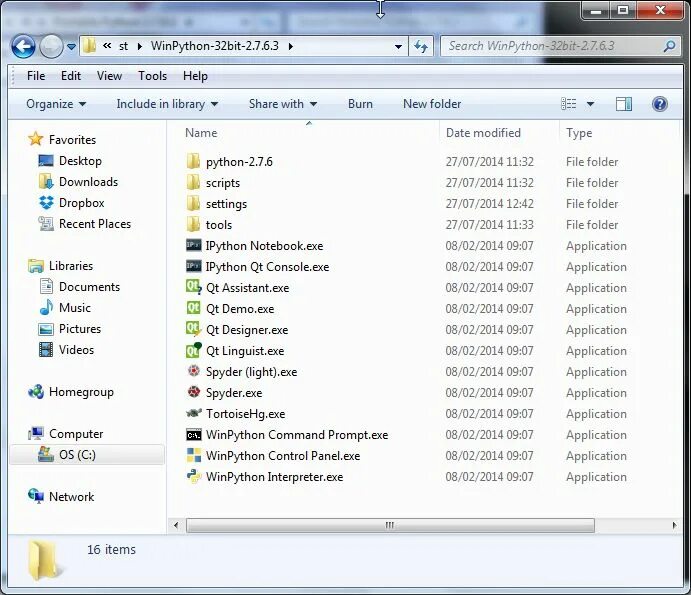Click Network in the navigation pane

(71, 497)
